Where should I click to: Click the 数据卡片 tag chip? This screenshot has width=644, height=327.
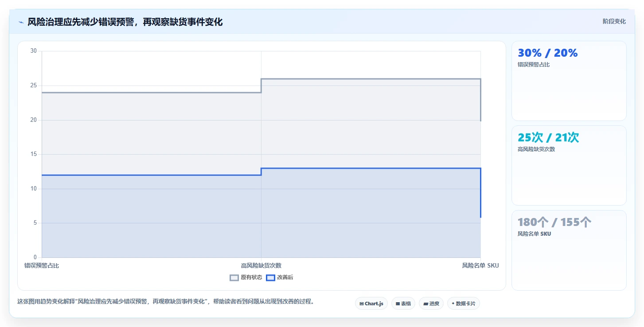point(463,304)
